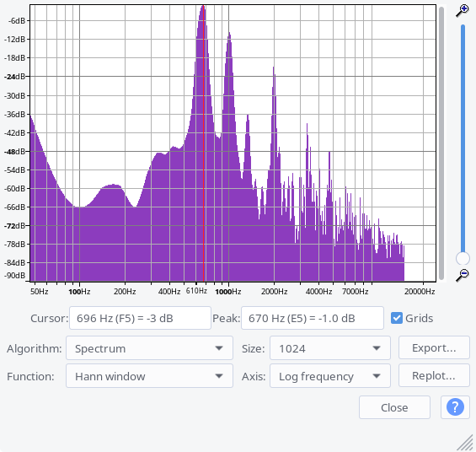Image resolution: width=476 pixels, height=452 pixels.
Task: Click the -90dB level axis label
Action: pyautogui.click(x=15, y=276)
